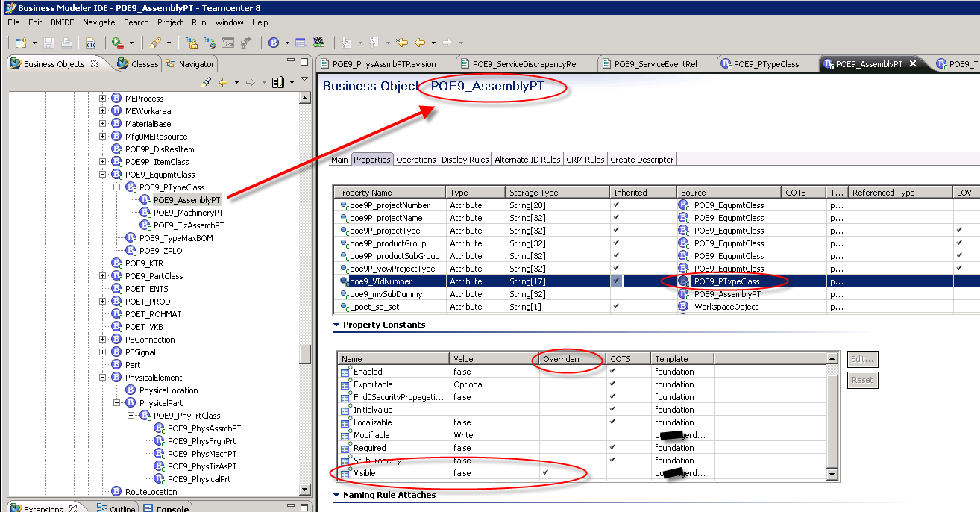Click COTS checkmark in Exportable row
980x512 pixels.
click(612, 384)
